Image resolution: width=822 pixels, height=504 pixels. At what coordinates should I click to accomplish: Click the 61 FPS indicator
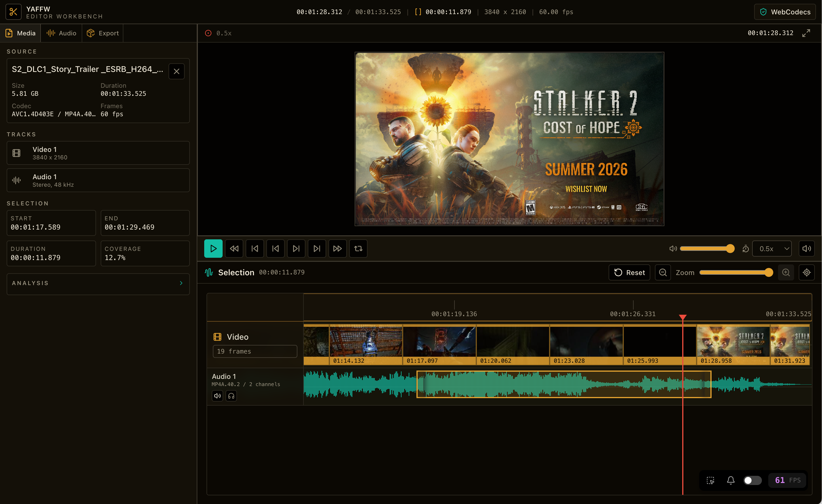pyautogui.click(x=788, y=480)
